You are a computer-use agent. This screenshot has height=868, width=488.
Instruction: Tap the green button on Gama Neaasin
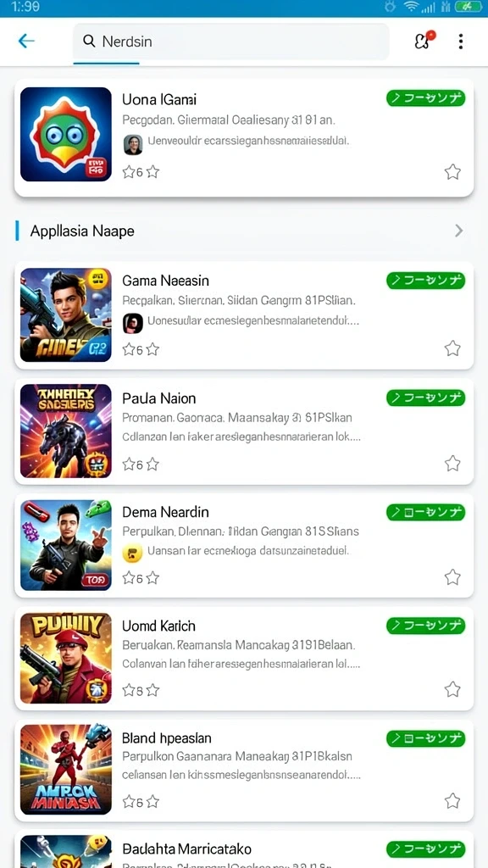(425, 281)
